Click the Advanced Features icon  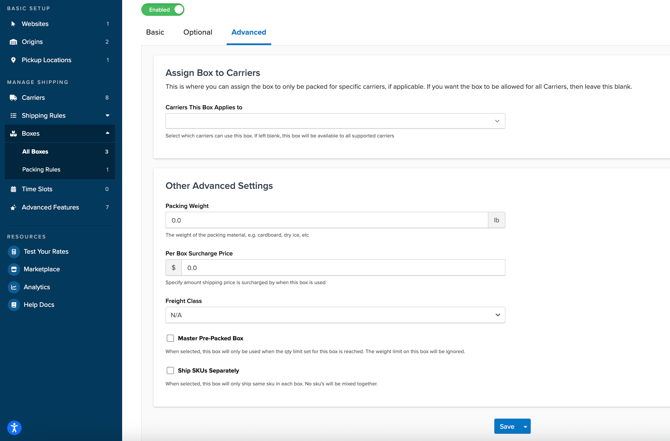[13, 208]
